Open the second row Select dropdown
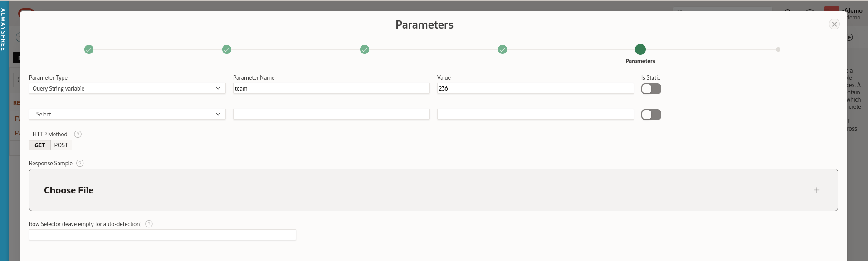Screen dimensions: 868x261 point(127,114)
